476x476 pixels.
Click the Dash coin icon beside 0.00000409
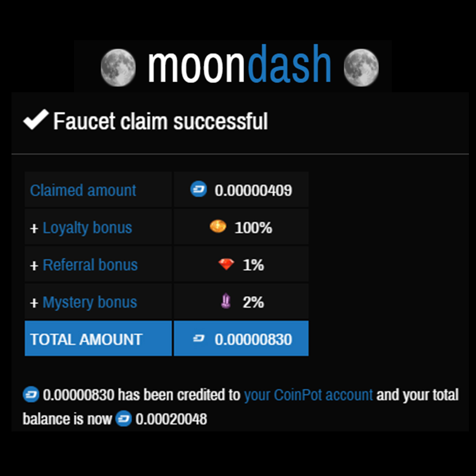pyautogui.click(x=198, y=189)
